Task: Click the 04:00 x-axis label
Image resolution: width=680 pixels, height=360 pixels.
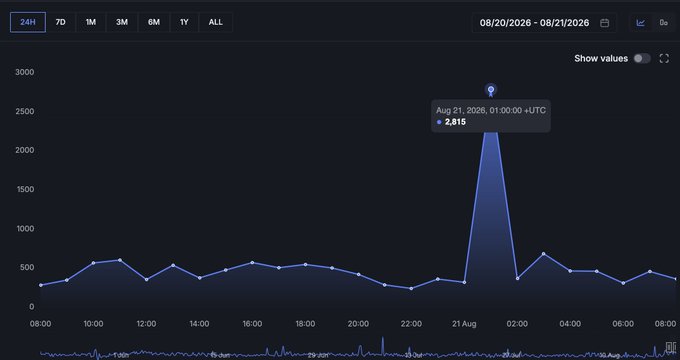Action: tap(570, 324)
